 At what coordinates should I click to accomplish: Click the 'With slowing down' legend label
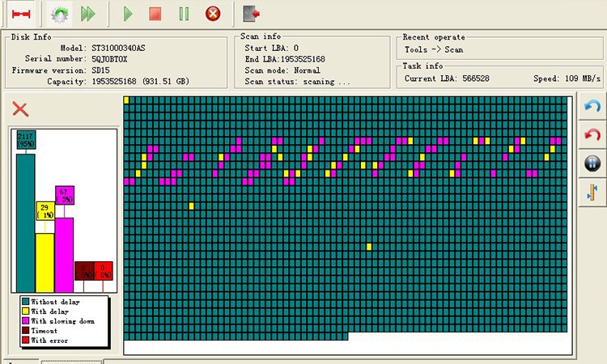coord(62,321)
